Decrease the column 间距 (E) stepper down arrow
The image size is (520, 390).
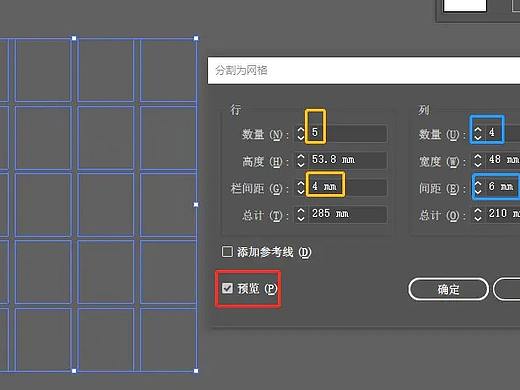478,192
